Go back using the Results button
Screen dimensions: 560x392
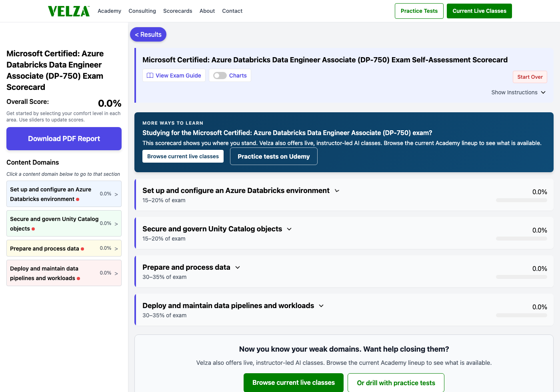point(148,34)
